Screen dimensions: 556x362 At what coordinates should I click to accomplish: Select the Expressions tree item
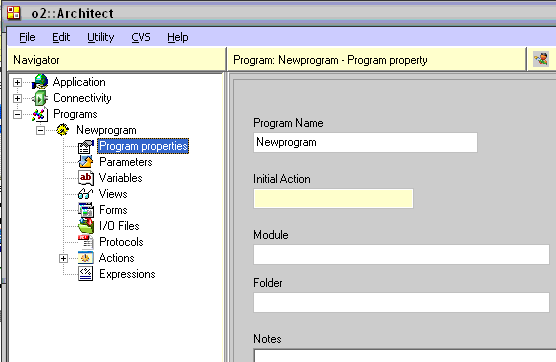(x=127, y=274)
